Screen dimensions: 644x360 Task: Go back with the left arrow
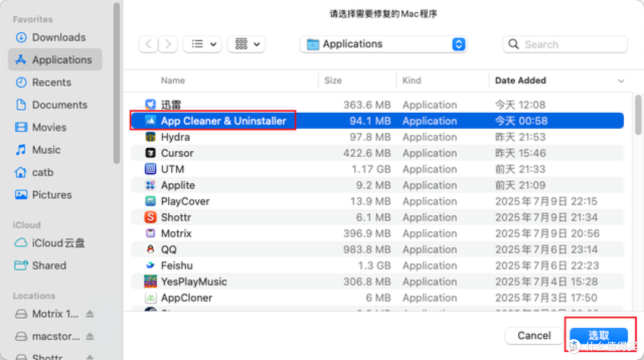coord(148,44)
